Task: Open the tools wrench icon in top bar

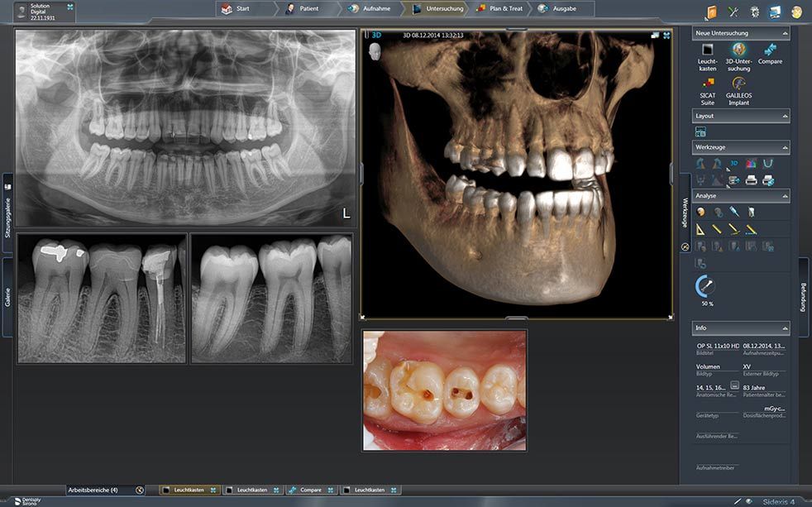Action: [733, 12]
